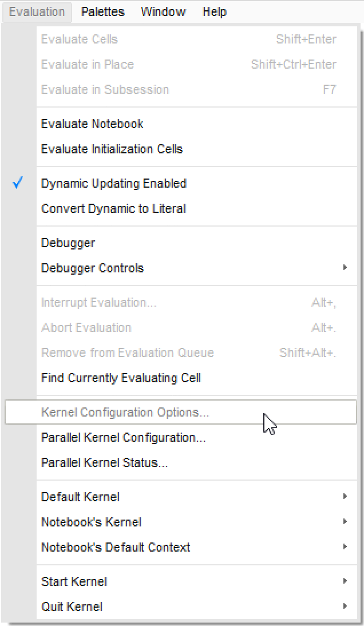The height and width of the screenshot is (626, 364).
Task: Open the Notebook's Default Context submenu
Action: click(x=116, y=547)
